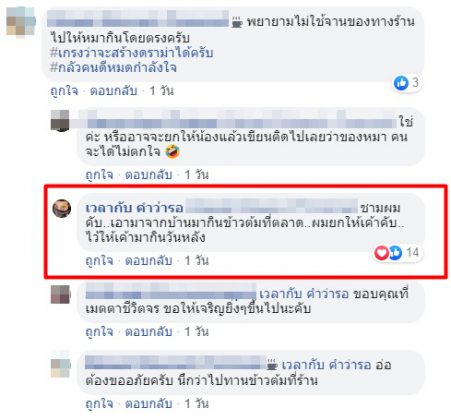Click the 1 วัน timestamp of top comment
Viewport: 451px width, 420px height.
pos(162,91)
